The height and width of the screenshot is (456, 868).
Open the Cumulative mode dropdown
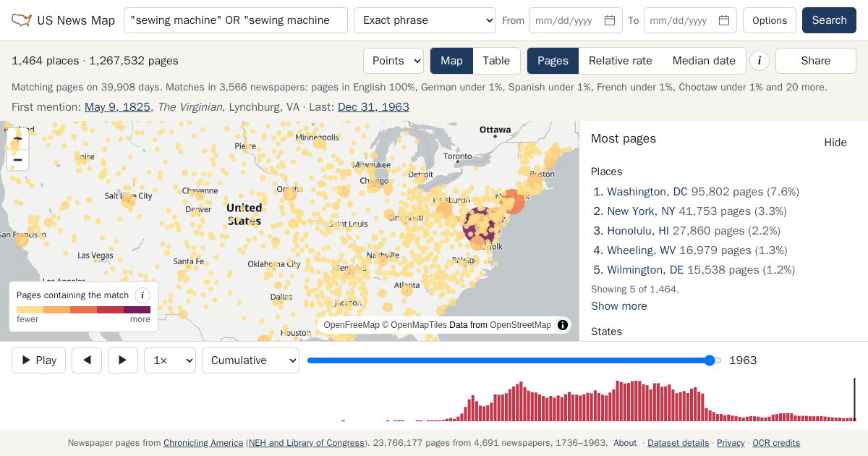(x=250, y=360)
